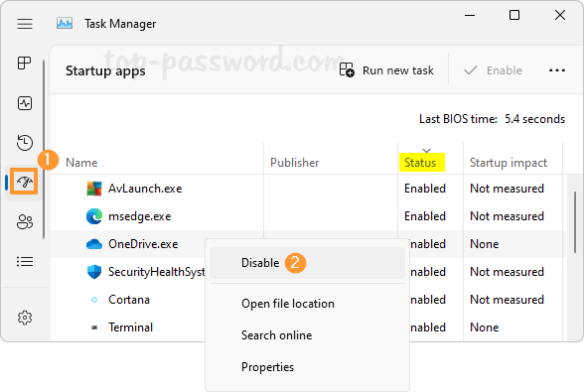The image size is (584, 392).
Task: Click the vertical scrollbar of the list
Action: (x=575, y=222)
